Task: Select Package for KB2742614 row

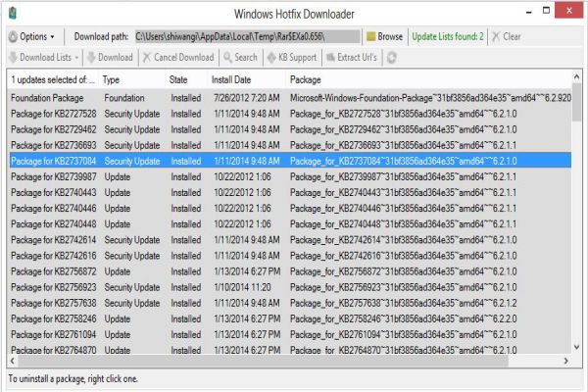Action: point(289,240)
